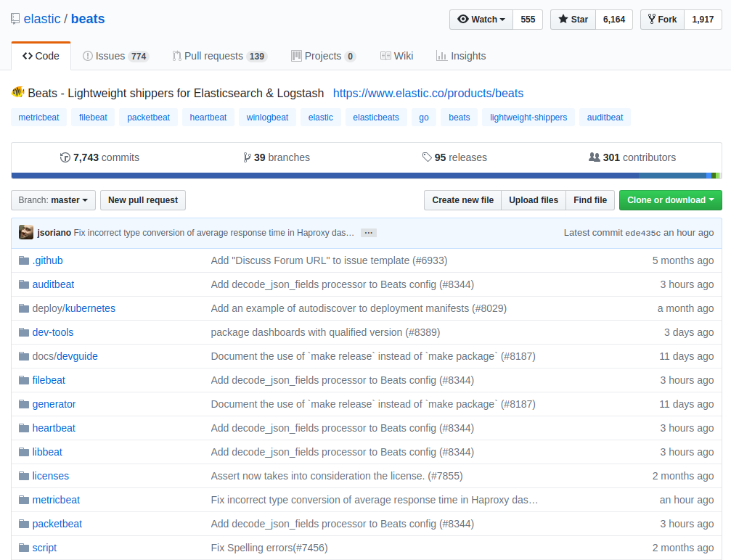Click folder icon for .github
The width and height of the screenshot is (731, 560).
click(24, 260)
